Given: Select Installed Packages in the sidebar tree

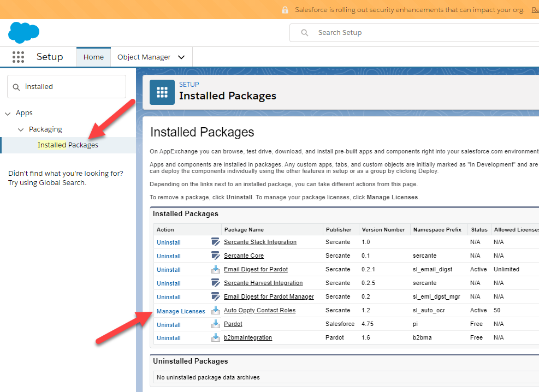Looking at the screenshot, I should [68, 145].
